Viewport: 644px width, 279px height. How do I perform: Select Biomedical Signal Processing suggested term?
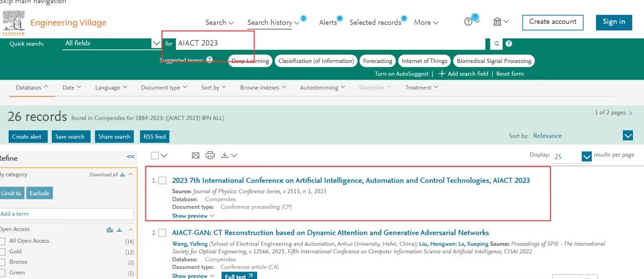click(x=494, y=61)
